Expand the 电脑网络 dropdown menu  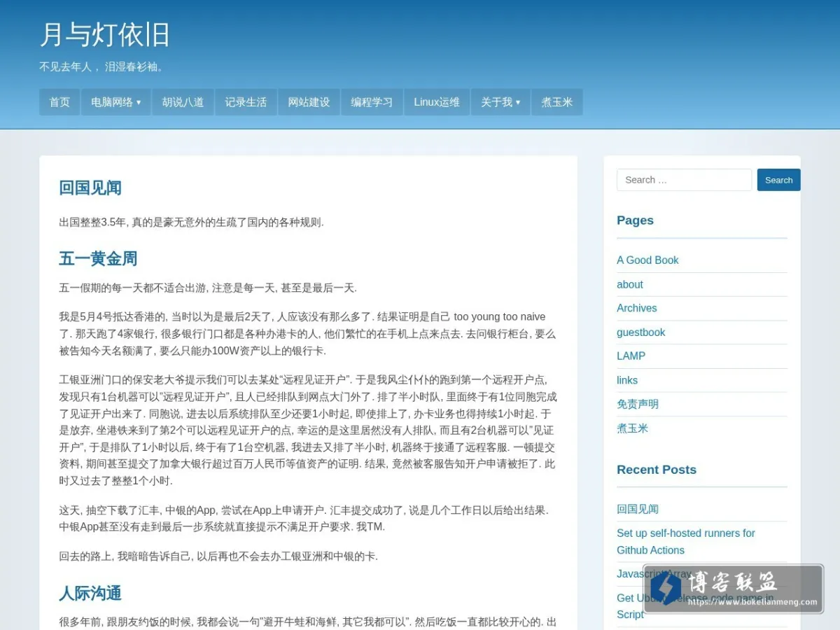[x=115, y=102]
